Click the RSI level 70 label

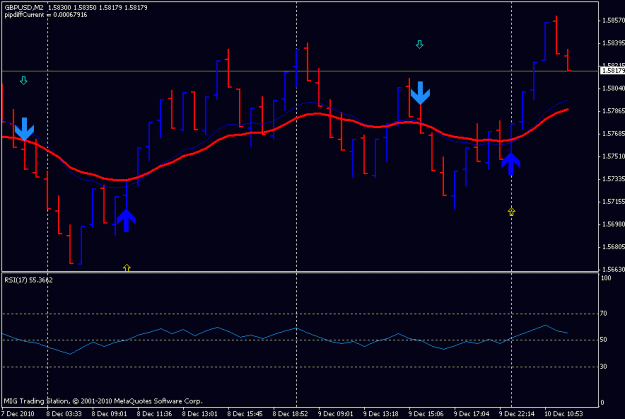[604, 314]
